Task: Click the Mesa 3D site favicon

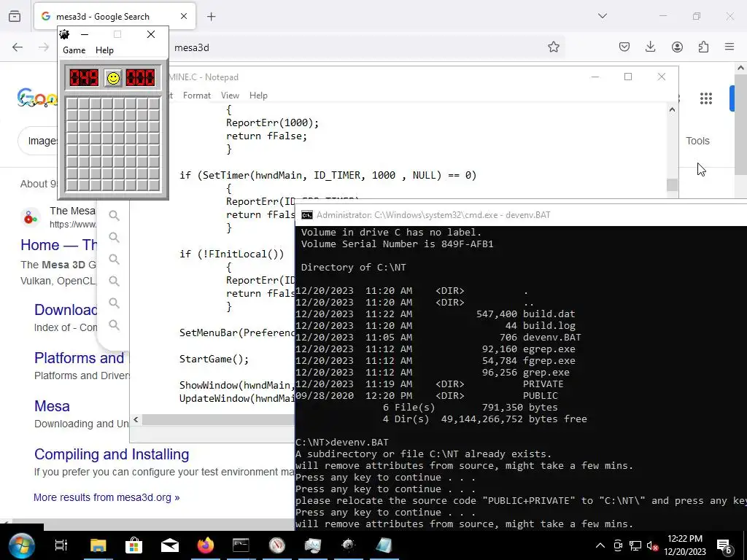Action: coord(31,217)
